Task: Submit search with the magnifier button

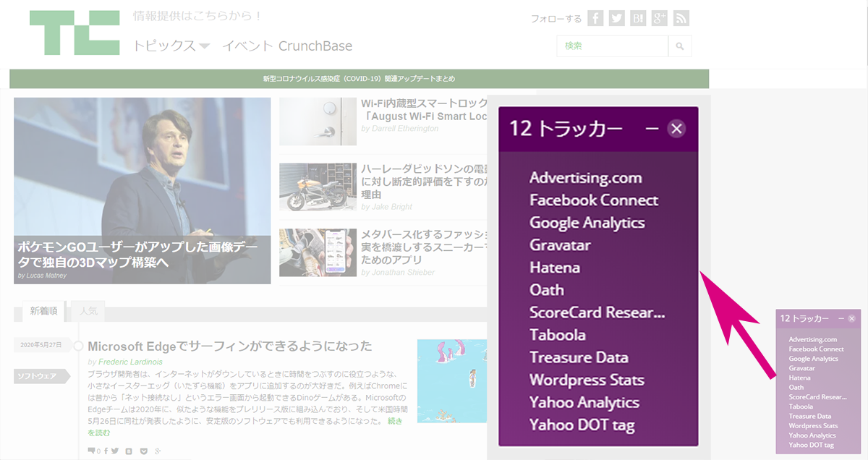Action: 680,46
